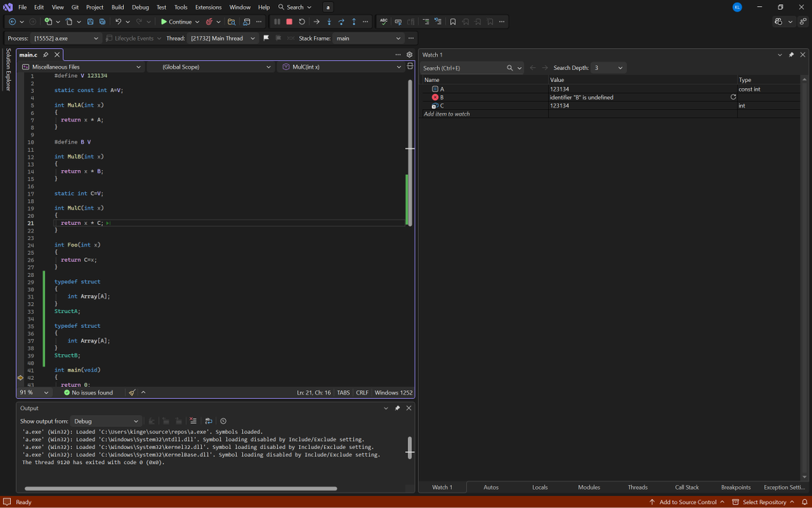Open the 91 % zoom dropdown
The height and width of the screenshot is (508, 812).
tap(34, 392)
